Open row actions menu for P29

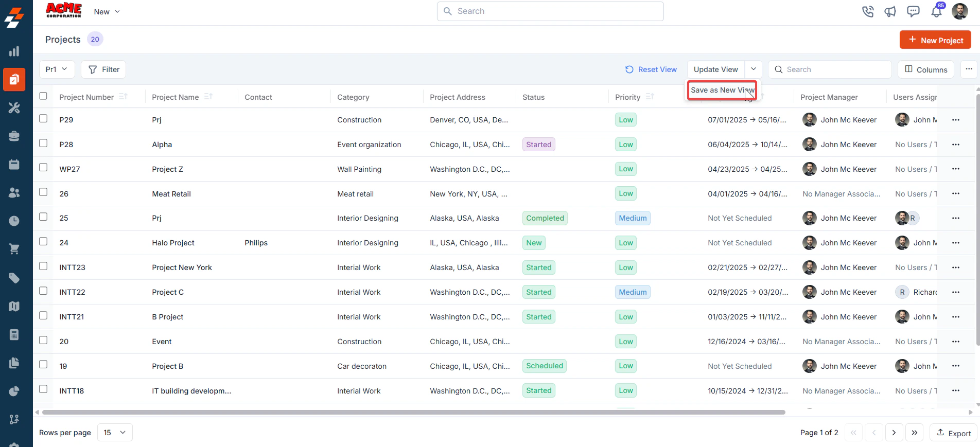coord(956,120)
